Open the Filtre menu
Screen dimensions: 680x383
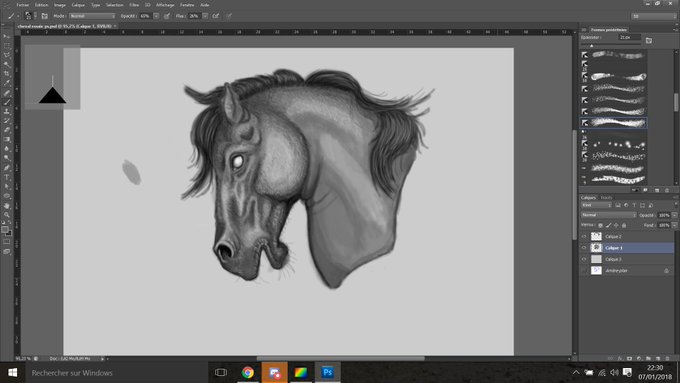(x=134, y=5)
